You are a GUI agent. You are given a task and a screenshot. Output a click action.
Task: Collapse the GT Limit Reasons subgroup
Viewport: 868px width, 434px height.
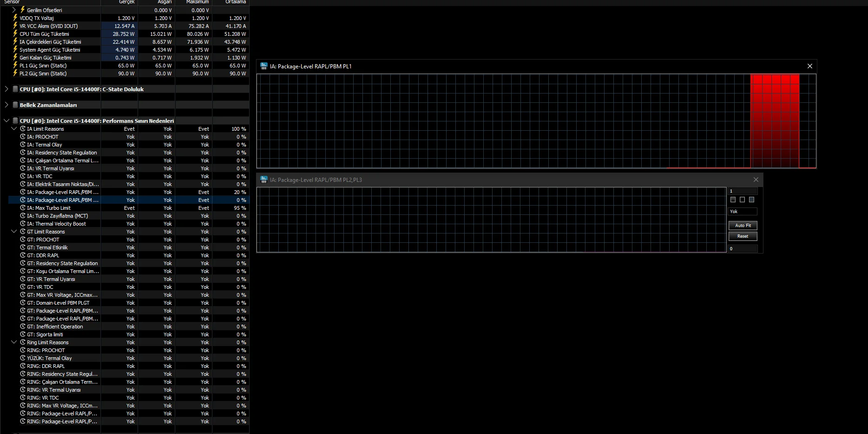coord(14,231)
